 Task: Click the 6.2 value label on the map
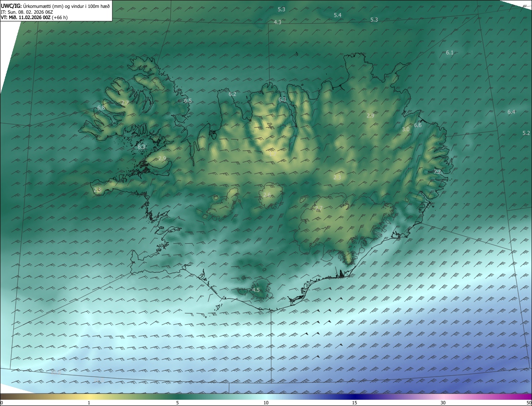click(232, 94)
